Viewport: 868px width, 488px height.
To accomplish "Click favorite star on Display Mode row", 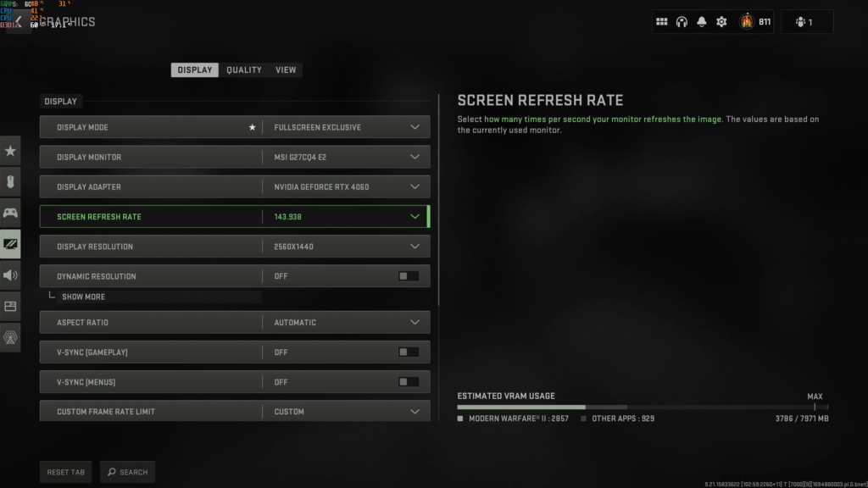I will click(x=252, y=127).
